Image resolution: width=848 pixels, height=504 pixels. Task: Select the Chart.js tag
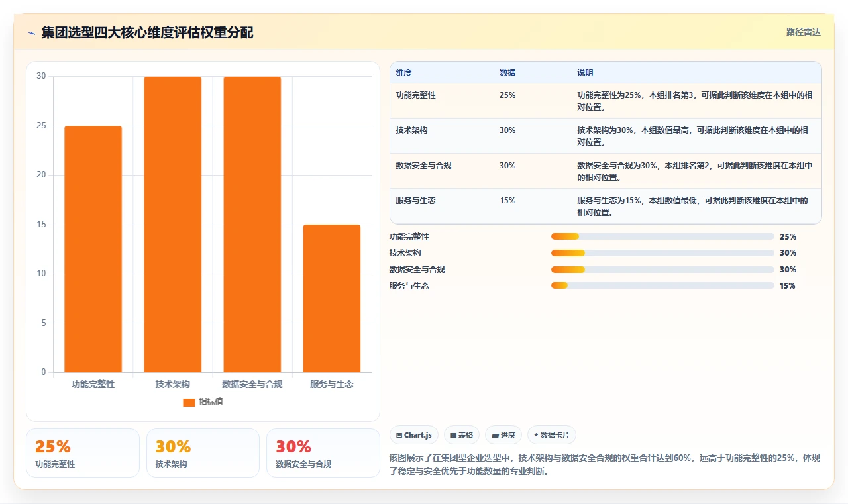(414, 435)
